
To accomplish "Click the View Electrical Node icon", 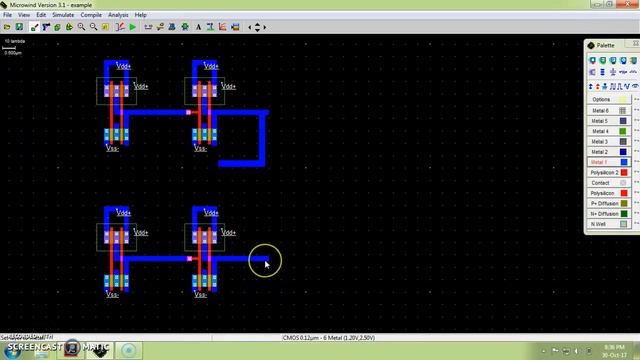I will pos(120,27).
